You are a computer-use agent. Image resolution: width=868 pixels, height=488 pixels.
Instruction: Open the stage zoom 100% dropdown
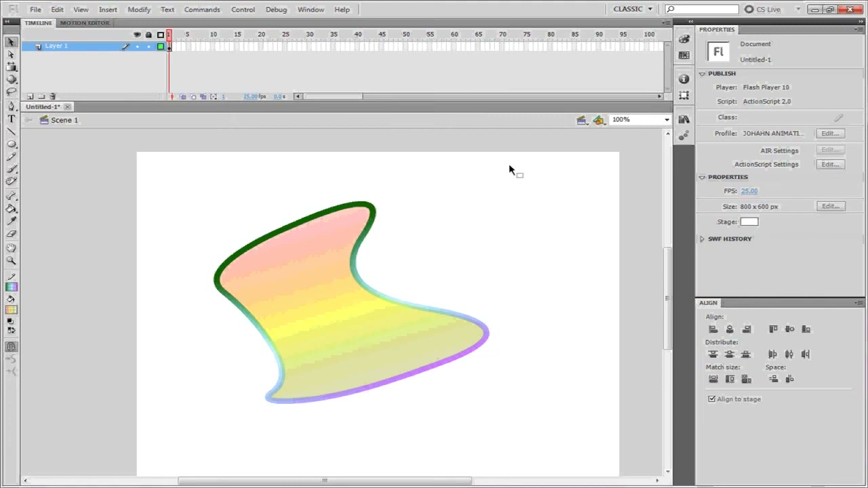(667, 120)
